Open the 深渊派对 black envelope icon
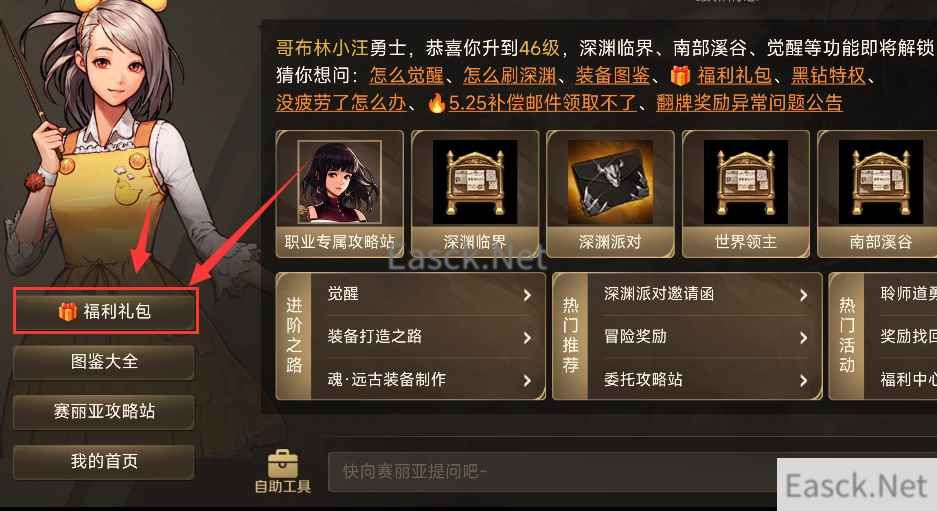Image resolution: width=937 pixels, height=511 pixels. click(x=610, y=182)
